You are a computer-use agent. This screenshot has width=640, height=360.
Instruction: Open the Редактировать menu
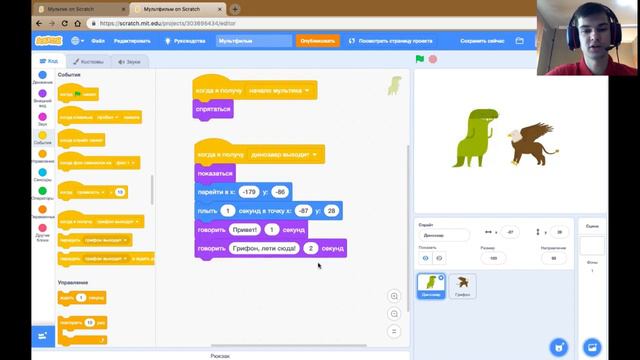pos(132,41)
